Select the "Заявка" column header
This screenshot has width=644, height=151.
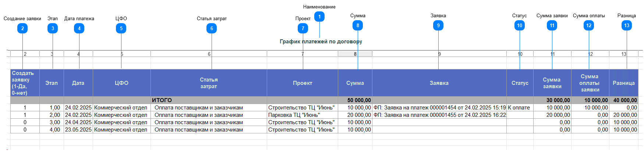439,83
